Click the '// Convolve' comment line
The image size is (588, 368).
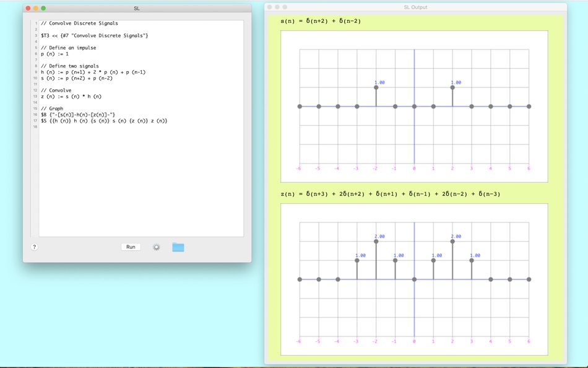click(56, 90)
